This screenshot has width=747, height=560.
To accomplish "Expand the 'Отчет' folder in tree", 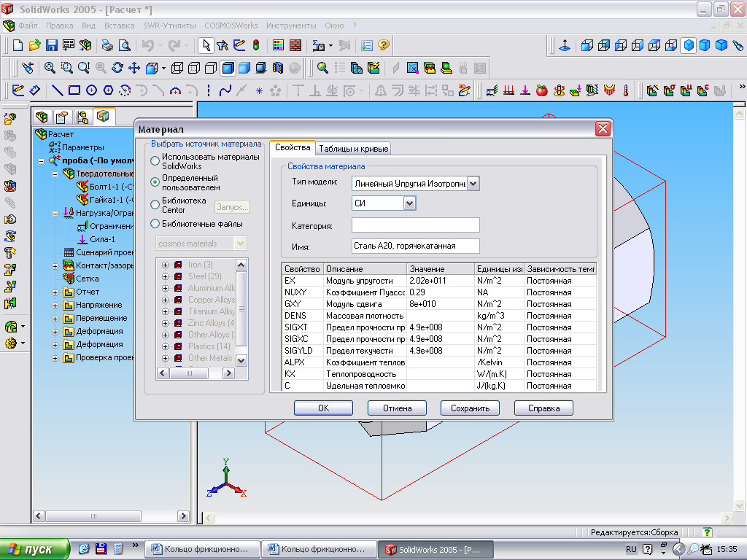I will tap(55, 292).
